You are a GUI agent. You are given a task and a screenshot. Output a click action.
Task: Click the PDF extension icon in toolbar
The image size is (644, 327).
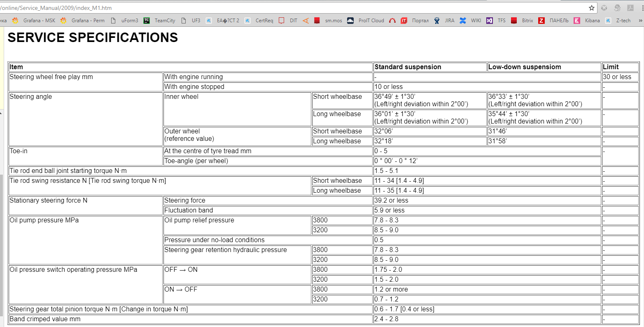630,8
